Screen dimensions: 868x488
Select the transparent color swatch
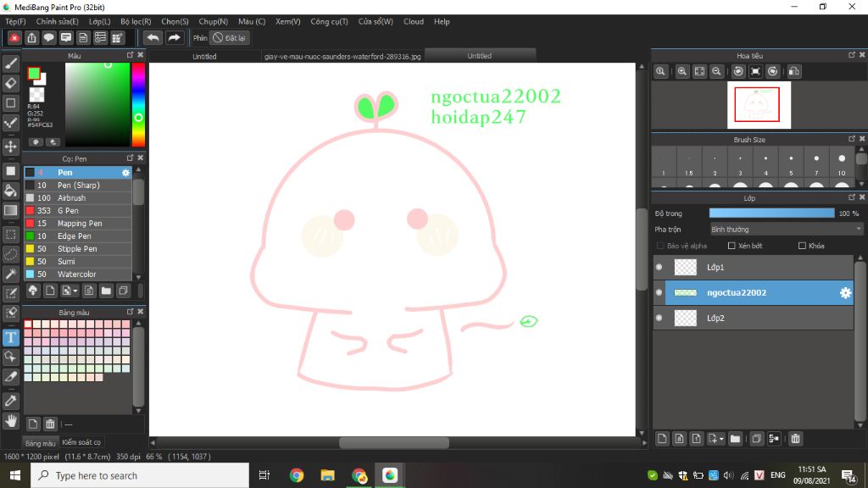click(36, 95)
